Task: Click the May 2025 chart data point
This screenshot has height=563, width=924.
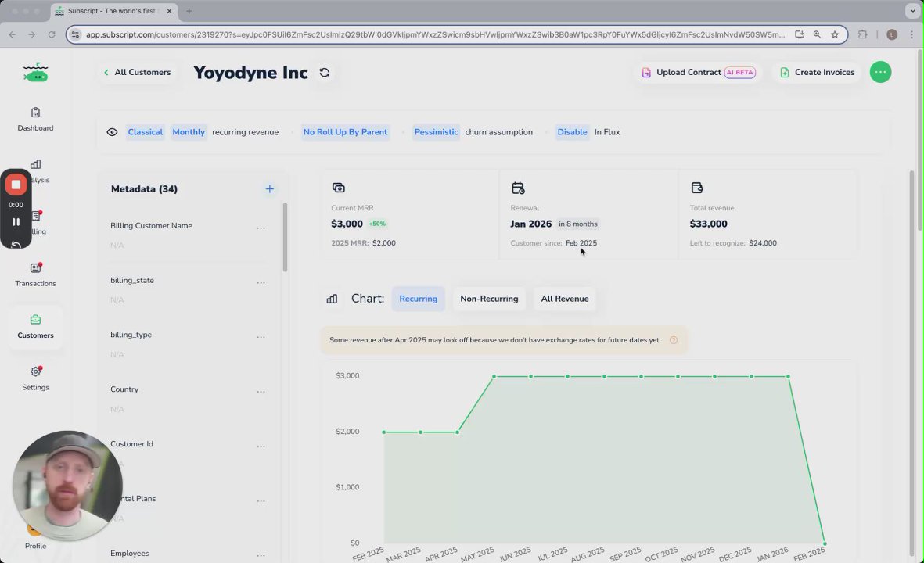Action: click(x=494, y=376)
